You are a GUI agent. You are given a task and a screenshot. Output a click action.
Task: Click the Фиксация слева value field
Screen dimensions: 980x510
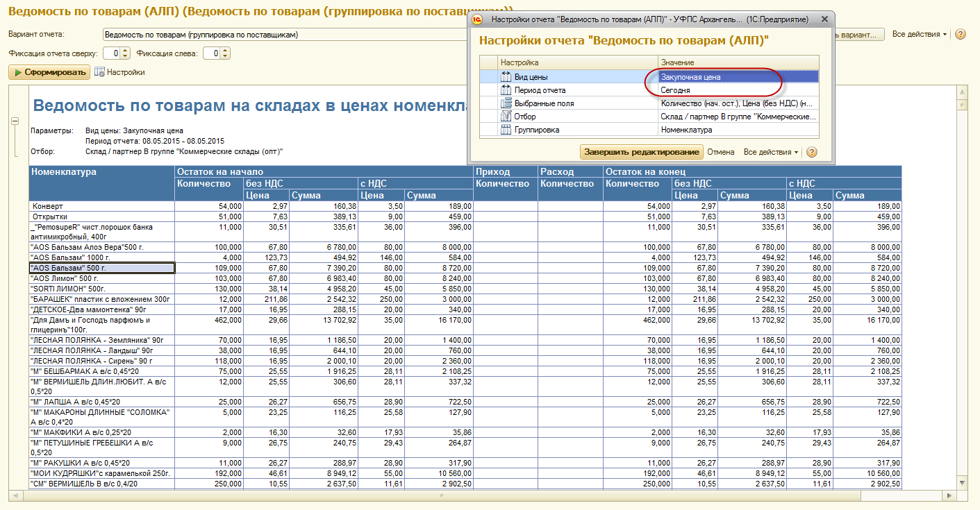(211, 53)
